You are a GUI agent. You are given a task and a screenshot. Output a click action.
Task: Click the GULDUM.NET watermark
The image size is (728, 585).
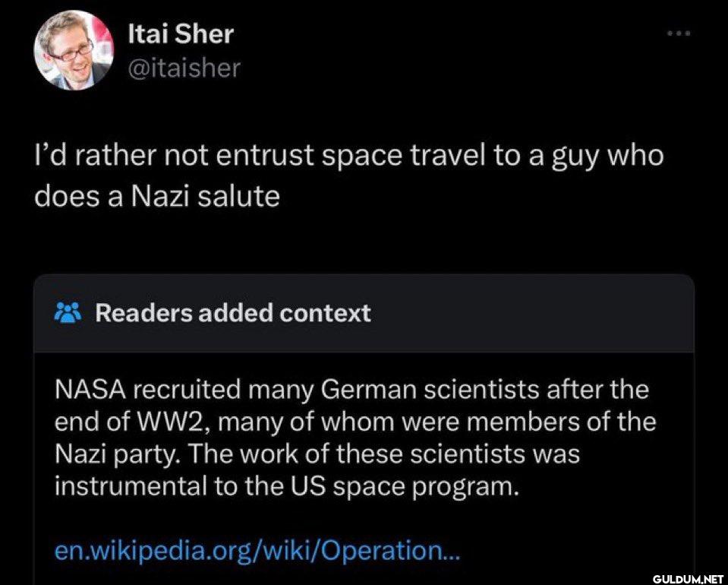coord(688,578)
